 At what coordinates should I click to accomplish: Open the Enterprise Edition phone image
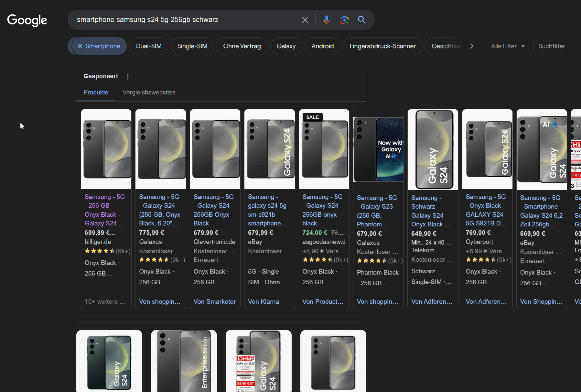(184, 361)
